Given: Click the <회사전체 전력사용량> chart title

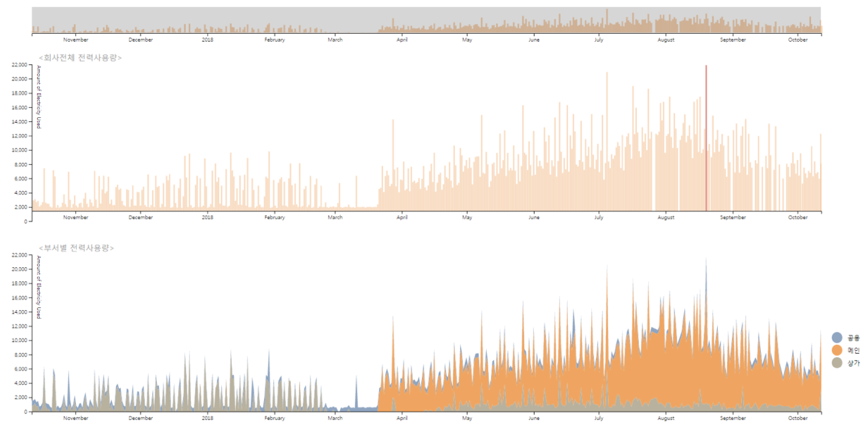Looking at the screenshot, I should (80, 57).
